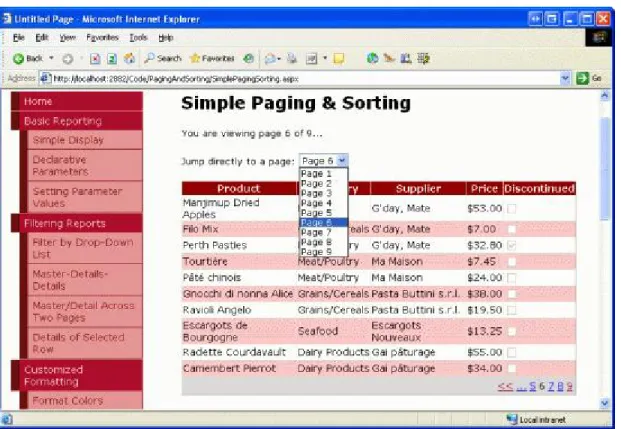
Task: Refresh the current page
Action: 112,59
